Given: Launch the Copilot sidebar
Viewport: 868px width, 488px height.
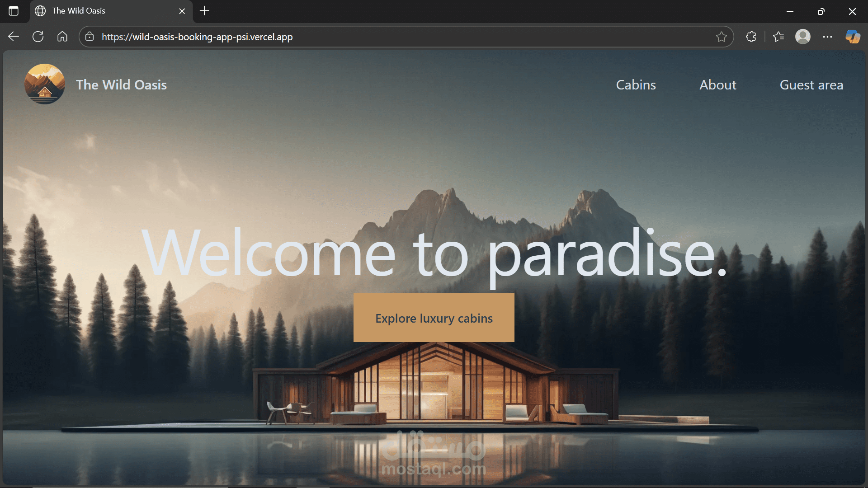Looking at the screenshot, I should click(x=853, y=37).
